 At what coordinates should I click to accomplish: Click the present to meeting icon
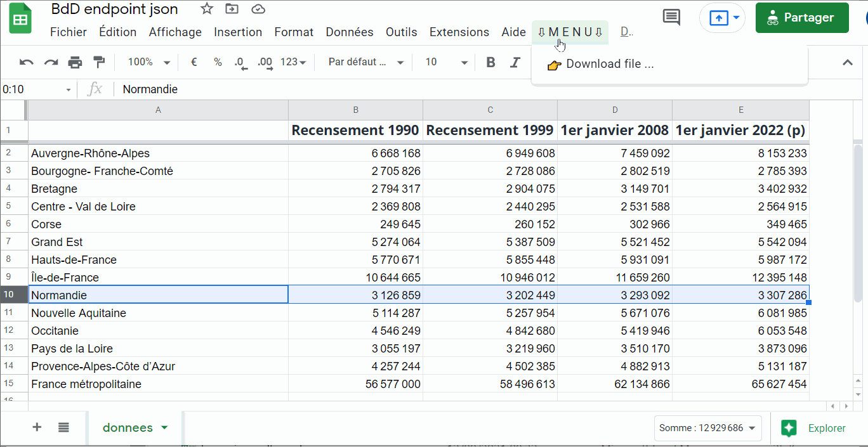coord(718,18)
